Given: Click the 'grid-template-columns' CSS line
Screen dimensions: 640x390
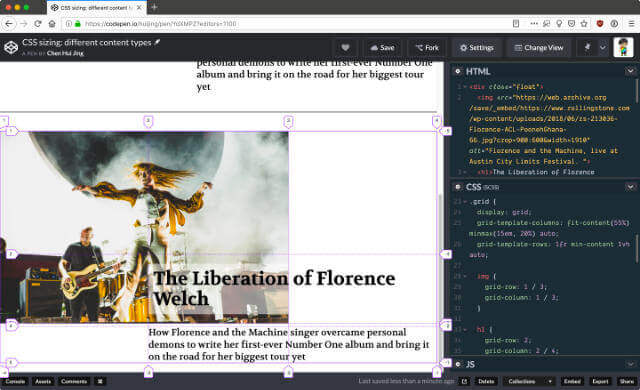Looking at the screenshot, I should 549,228.
